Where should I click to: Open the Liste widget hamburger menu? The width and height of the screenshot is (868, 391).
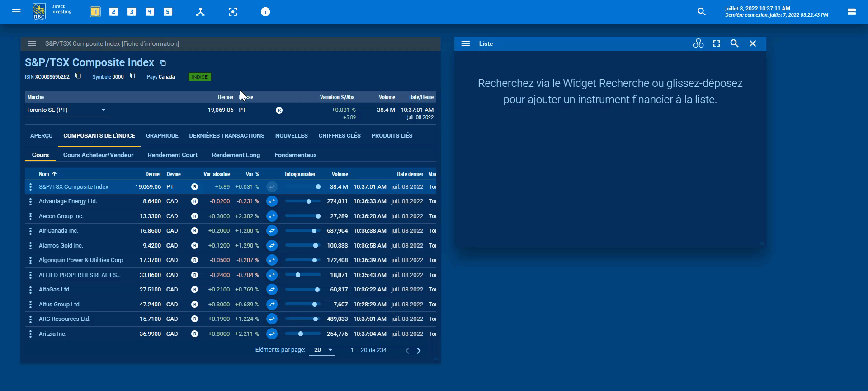pyautogui.click(x=466, y=43)
